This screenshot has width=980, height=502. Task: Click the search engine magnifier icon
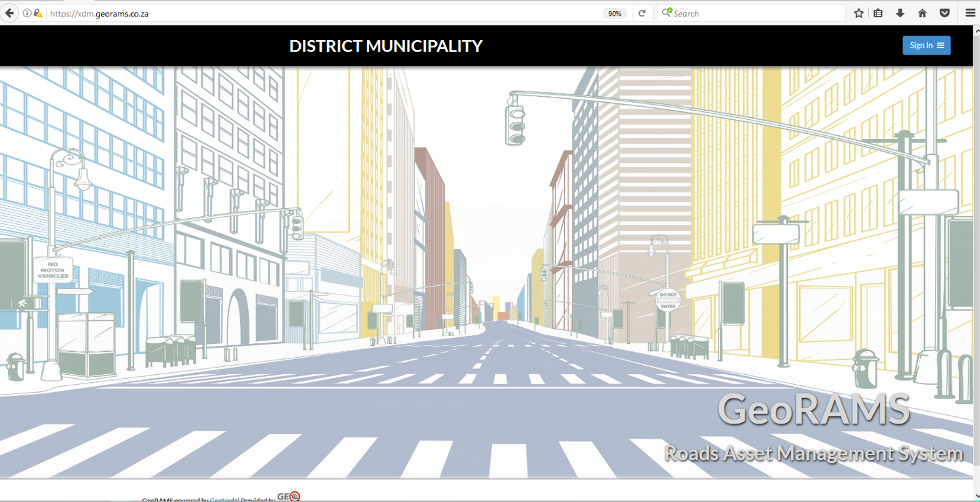(667, 13)
